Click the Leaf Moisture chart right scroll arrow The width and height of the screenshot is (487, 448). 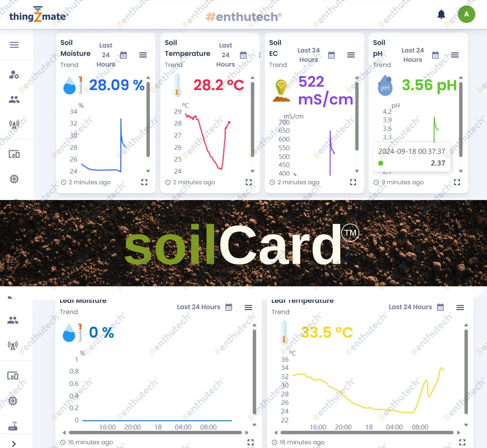tap(247, 432)
